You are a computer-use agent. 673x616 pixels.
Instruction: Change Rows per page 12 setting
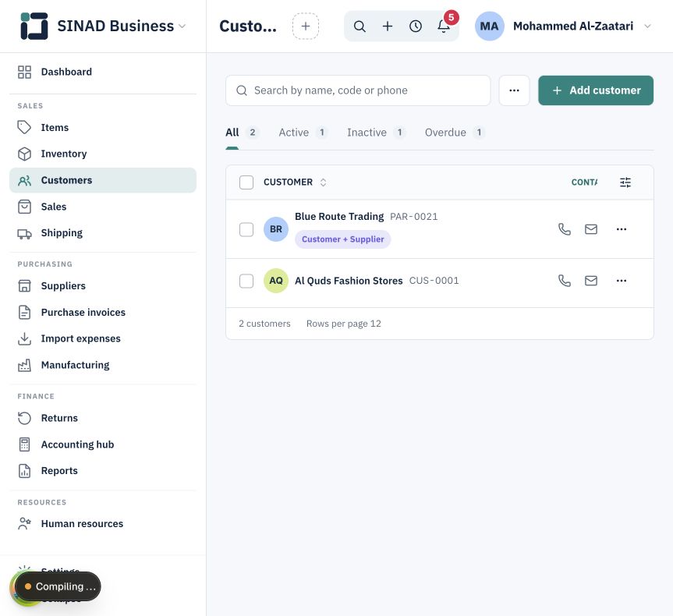pos(343,324)
